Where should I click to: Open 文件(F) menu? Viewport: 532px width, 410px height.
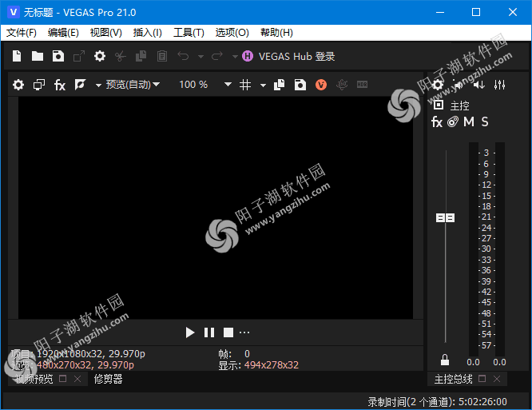click(22, 33)
